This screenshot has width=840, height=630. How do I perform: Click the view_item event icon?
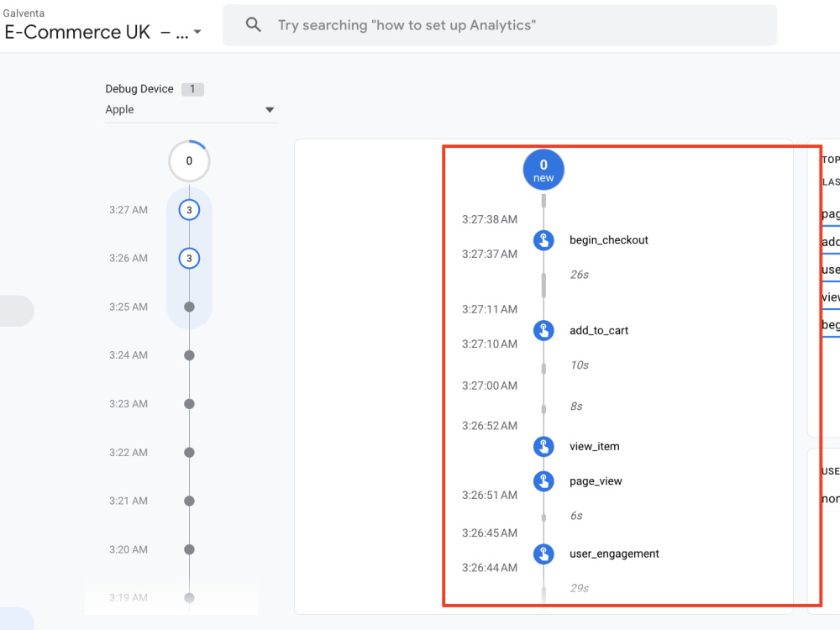(x=543, y=446)
